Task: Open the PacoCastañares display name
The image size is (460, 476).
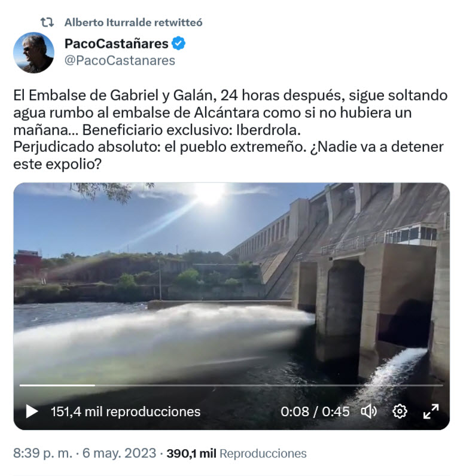Action: (x=116, y=44)
